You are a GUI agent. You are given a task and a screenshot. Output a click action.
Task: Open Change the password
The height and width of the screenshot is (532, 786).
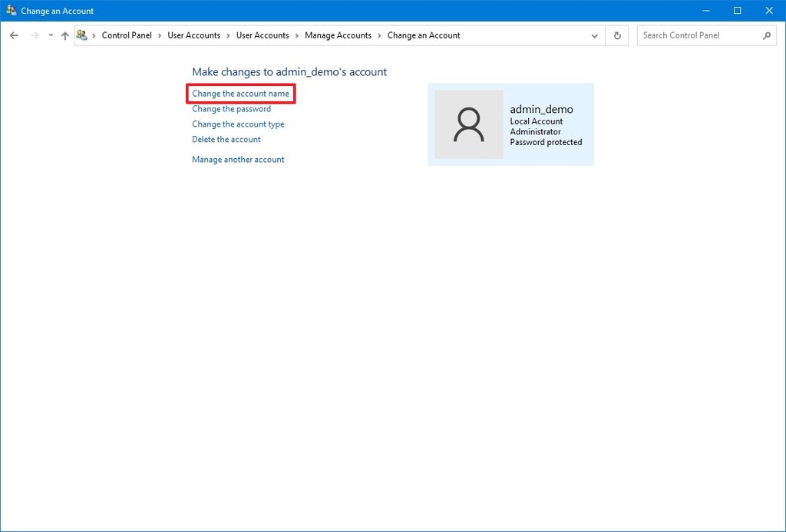[x=231, y=108]
